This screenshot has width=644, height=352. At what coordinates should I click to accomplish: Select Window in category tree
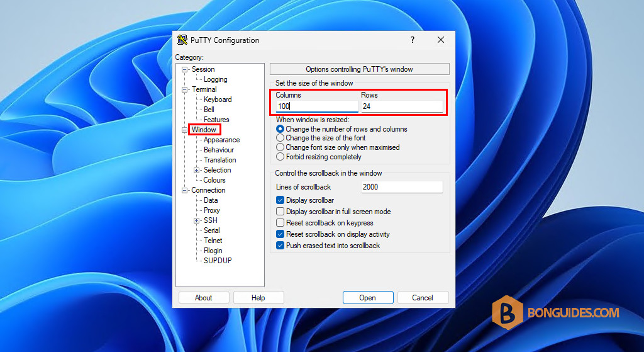point(204,130)
